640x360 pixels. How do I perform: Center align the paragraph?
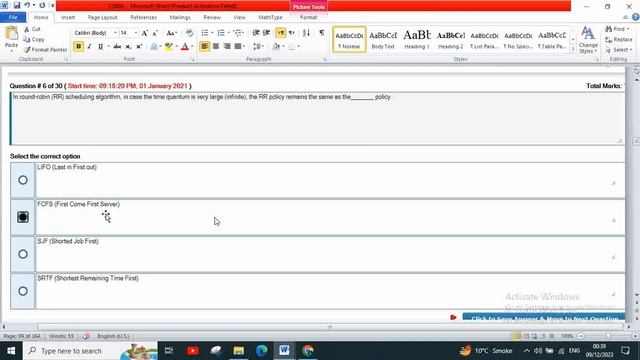pyautogui.click(x=216, y=47)
